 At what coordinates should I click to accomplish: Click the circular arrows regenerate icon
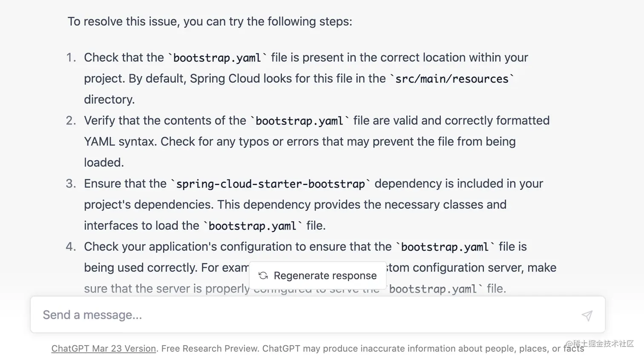(263, 276)
